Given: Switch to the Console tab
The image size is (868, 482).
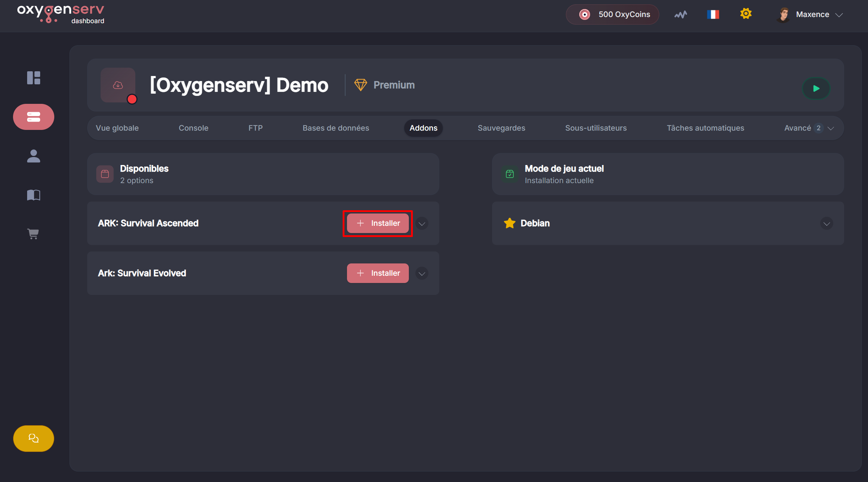Looking at the screenshot, I should click(193, 128).
